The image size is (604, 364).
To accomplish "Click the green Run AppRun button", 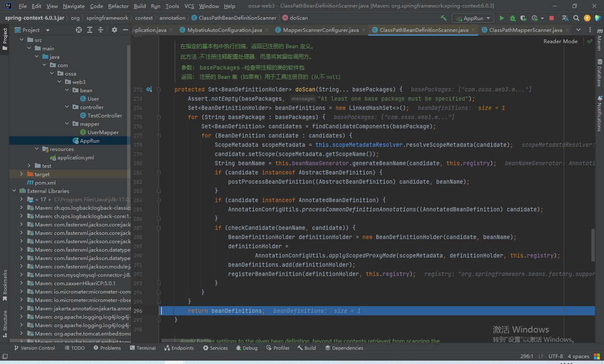I will [x=502, y=18].
